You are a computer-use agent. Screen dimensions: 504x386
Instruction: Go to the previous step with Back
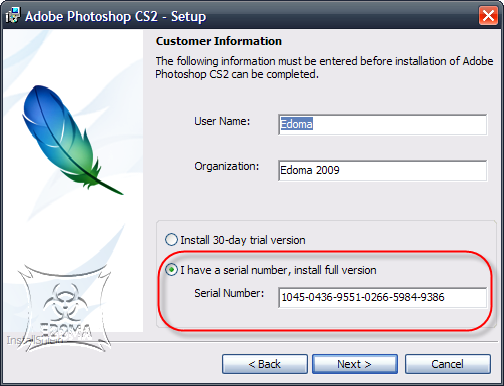265,364
